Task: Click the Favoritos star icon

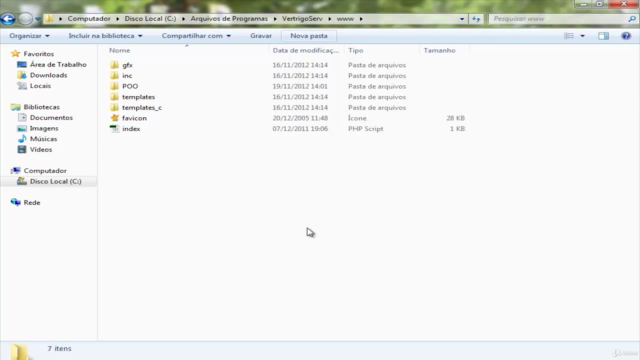Action: [16, 53]
